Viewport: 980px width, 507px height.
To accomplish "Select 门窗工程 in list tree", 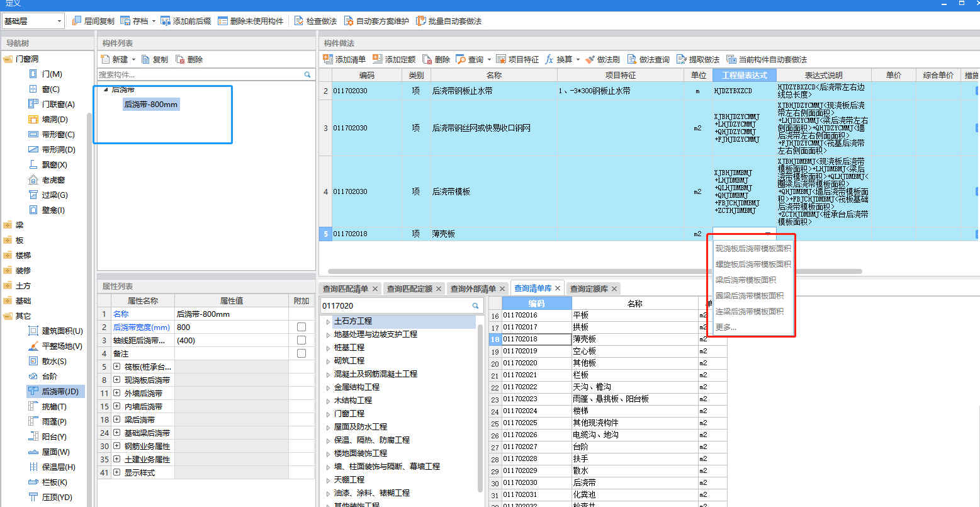I will (349, 414).
